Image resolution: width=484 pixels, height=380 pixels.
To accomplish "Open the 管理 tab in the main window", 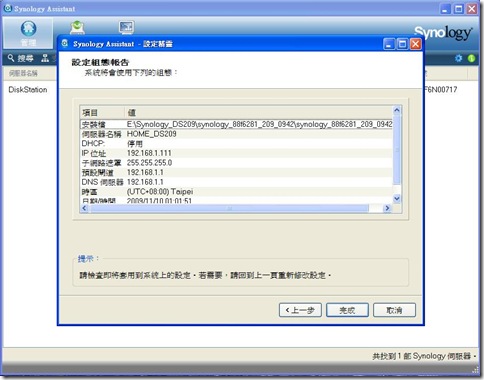I will pyautogui.click(x=28, y=33).
